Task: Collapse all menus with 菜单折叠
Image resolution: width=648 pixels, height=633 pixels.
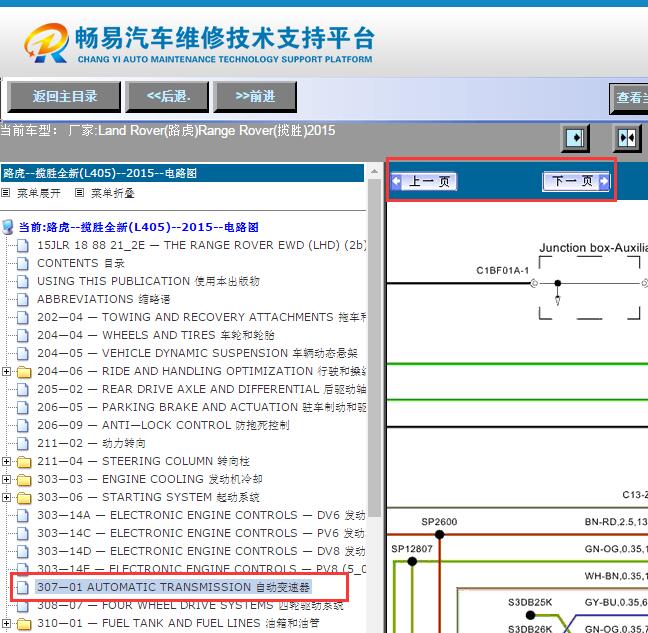Action: (x=112, y=193)
